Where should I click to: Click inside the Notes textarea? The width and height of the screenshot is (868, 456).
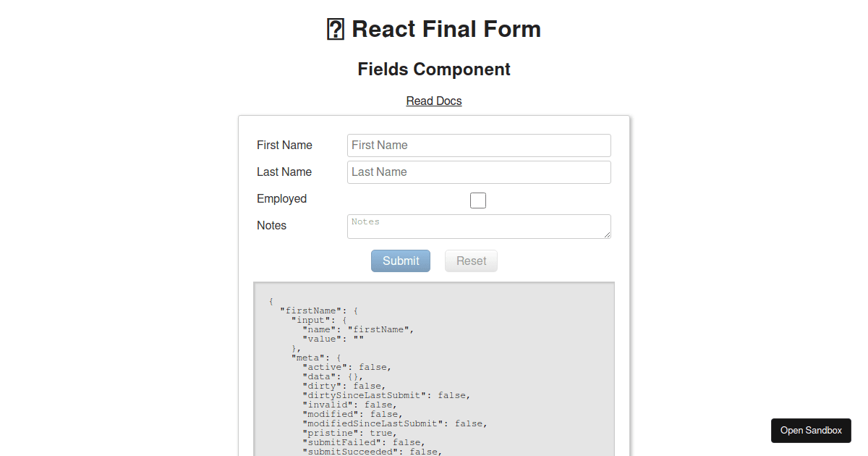(x=478, y=224)
